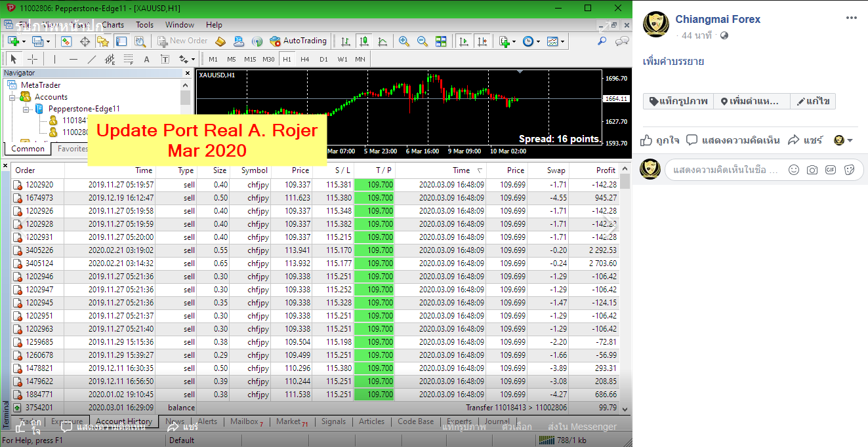Toggle the AutoTrading button
This screenshot has height=447, width=868.
(298, 41)
